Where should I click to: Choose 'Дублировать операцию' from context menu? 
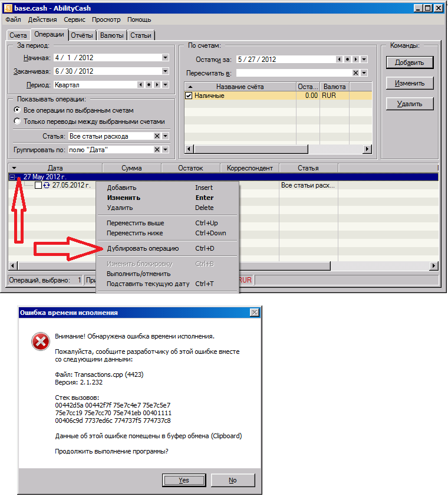(143, 248)
